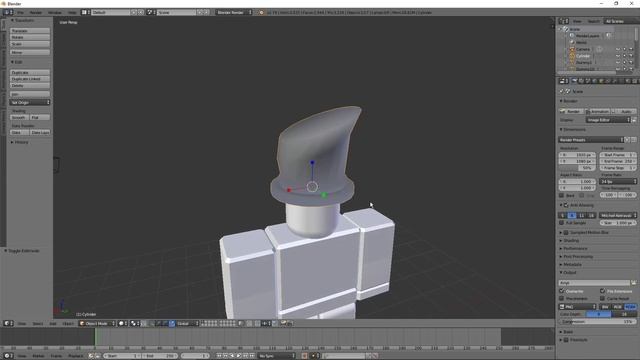This screenshot has height=360, width=640.
Task: Toggle the File Extensions checkbox
Action: click(x=602, y=291)
